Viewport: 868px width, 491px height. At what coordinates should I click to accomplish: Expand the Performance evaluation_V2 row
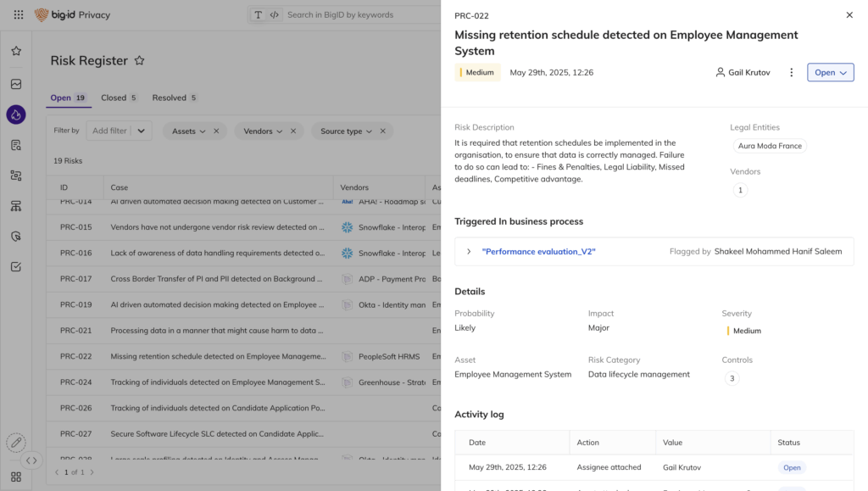(x=469, y=252)
